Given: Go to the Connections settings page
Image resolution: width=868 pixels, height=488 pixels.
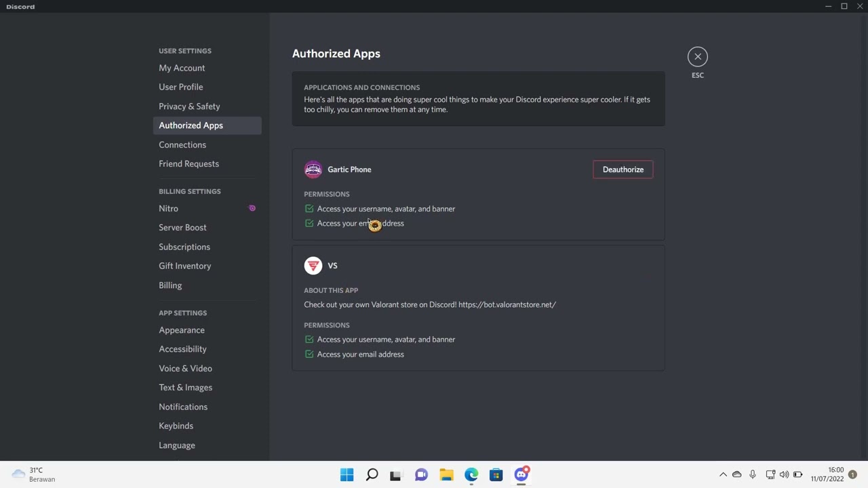Looking at the screenshot, I should click(182, 144).
